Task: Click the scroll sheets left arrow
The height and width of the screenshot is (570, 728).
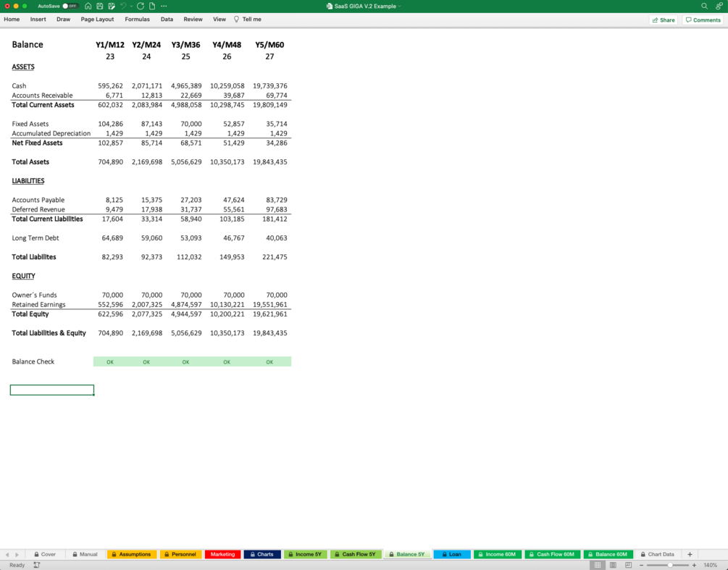Action: pyautogui.click(x=7, y=555)
